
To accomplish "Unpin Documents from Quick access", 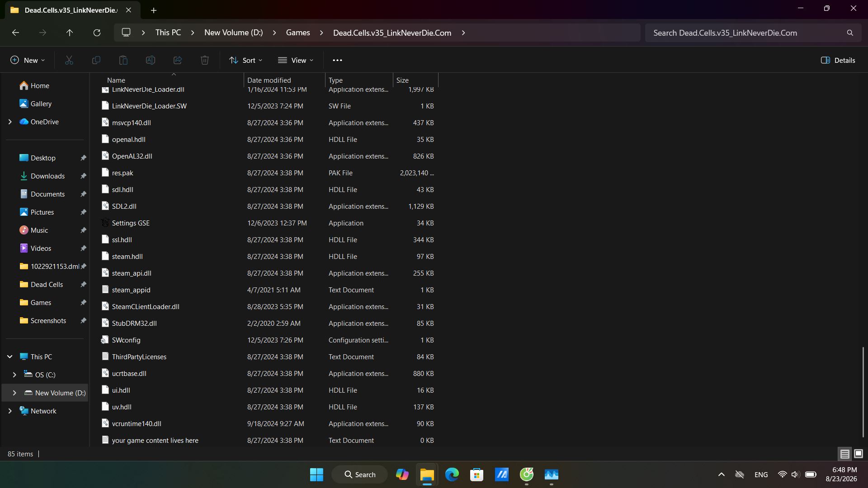I will [x=83, y=194].
